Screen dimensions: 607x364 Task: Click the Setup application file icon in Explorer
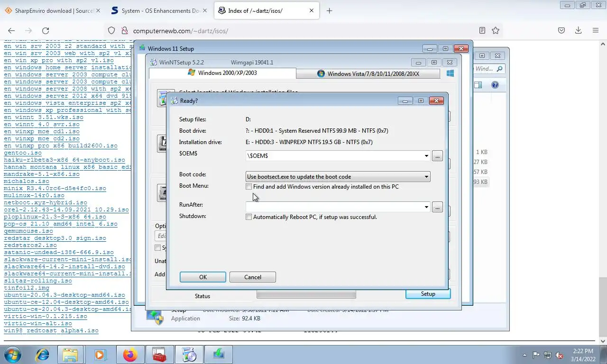tap(155, 317)
